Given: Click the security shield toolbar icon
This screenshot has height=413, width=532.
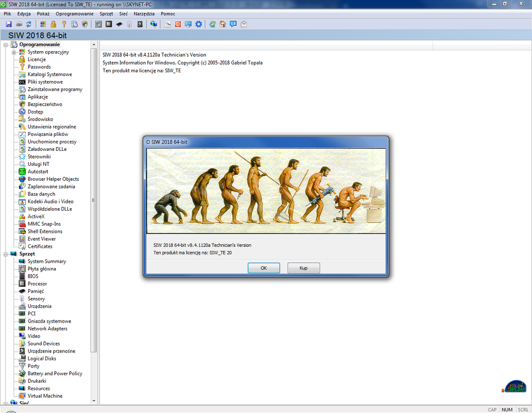Looking at the screenshot, I should click(x=85, y=24).
